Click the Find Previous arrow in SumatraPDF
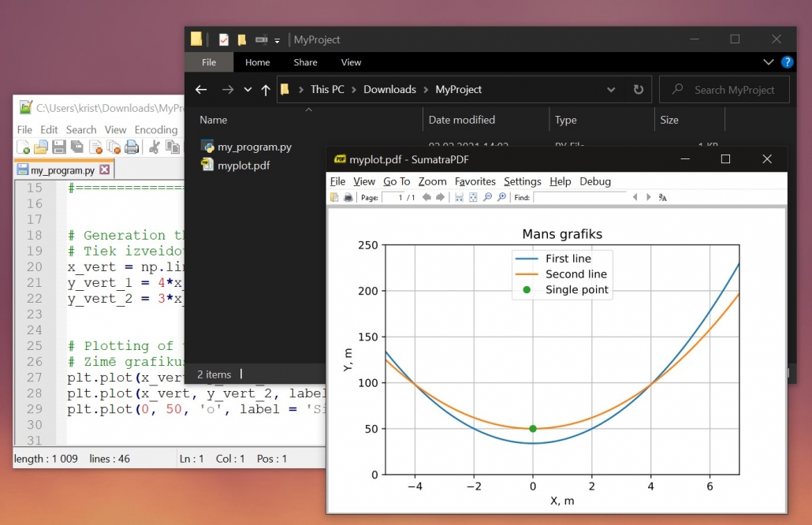 click(635, 197)
